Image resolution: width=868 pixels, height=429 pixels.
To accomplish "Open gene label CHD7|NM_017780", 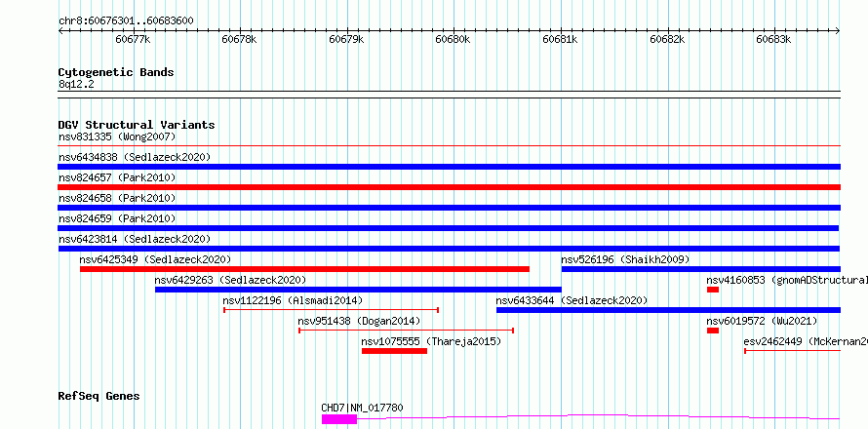I will click(362, 408).
